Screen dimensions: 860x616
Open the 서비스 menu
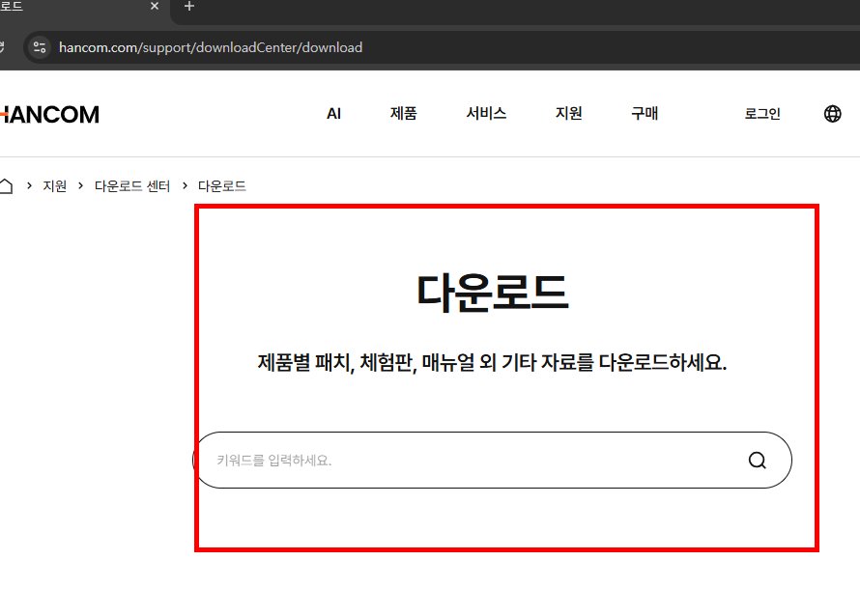[486, 113]
